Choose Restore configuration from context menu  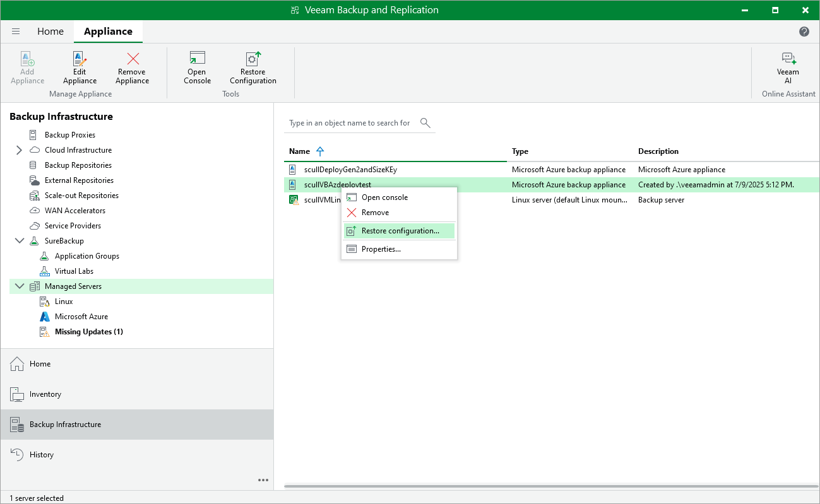coord(399,231)
